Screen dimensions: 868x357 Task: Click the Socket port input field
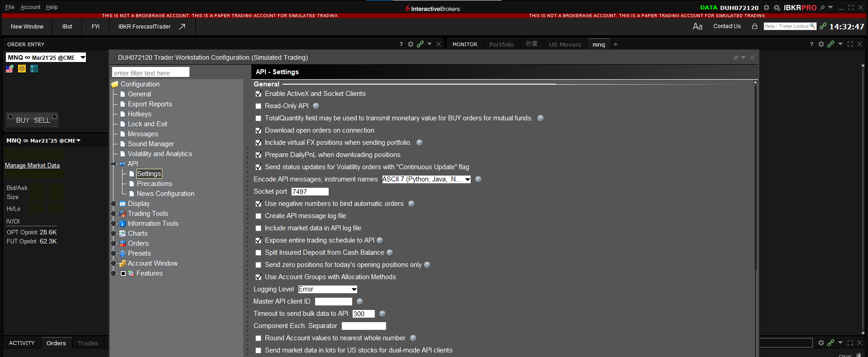coord(310,192)
